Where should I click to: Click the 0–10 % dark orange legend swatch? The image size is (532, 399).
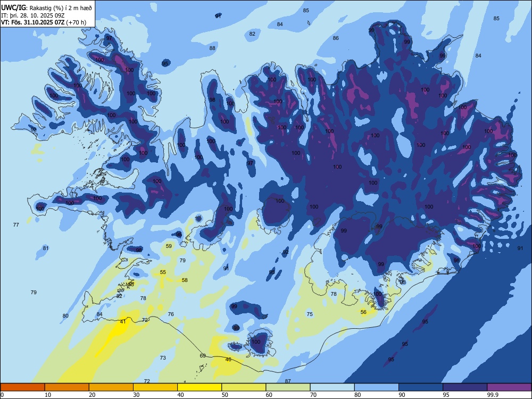coord(22,387)
